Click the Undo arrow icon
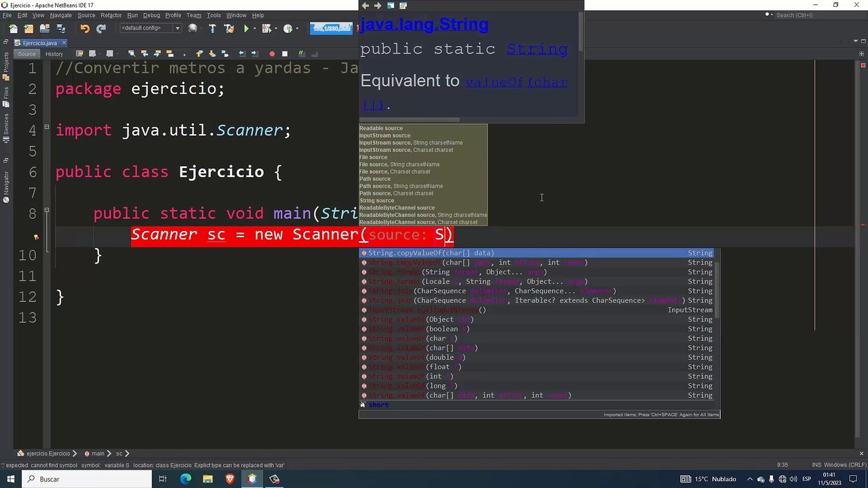 (x=85, y=28)
